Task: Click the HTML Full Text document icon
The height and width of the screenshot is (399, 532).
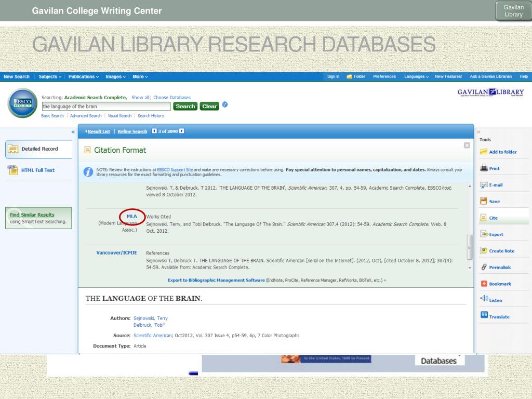Action: tap(12, 170)
